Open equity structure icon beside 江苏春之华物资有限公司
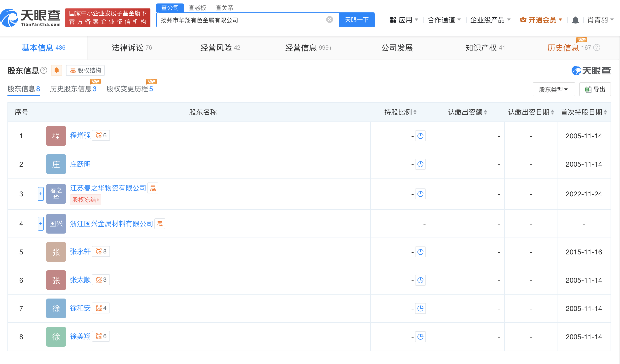The width and height of the screenshot is (620, 364). [153, 188]
